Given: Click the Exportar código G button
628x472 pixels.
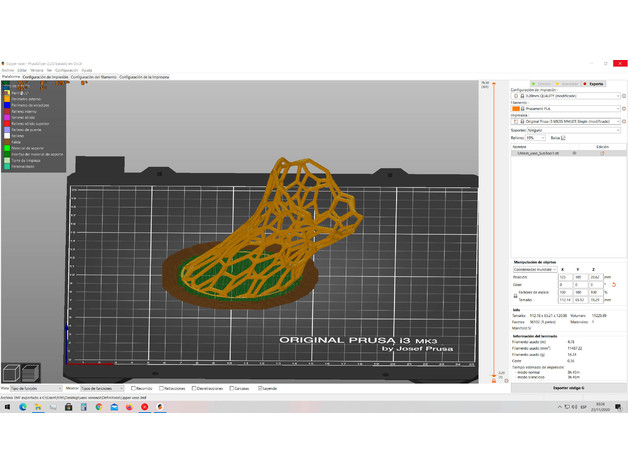Looking at the screenshot, I should [568, 387].
